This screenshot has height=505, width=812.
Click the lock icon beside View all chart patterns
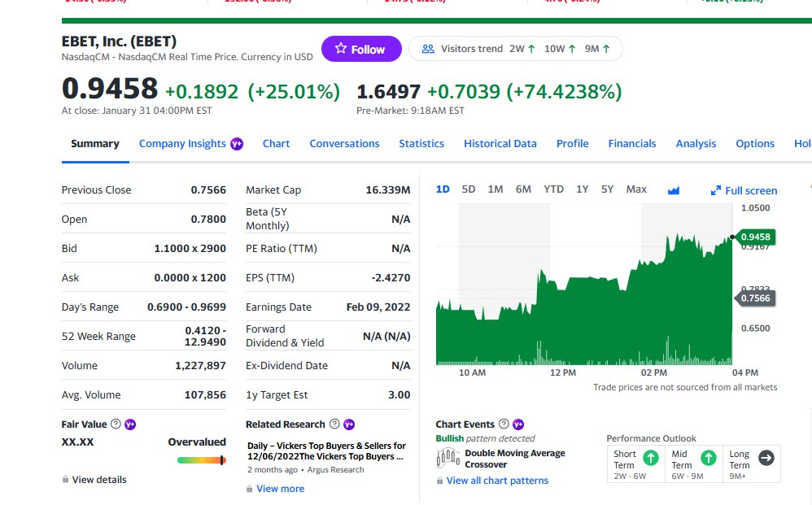pos(439,480)
